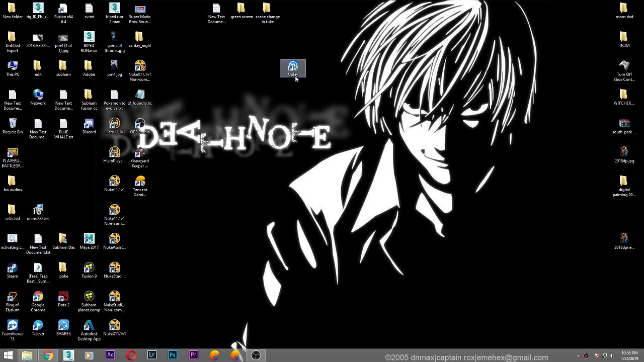Select the 2018dp.jpg image file
Image resolution: width=644 pixels, height=362 pixels.
(624, 155)
